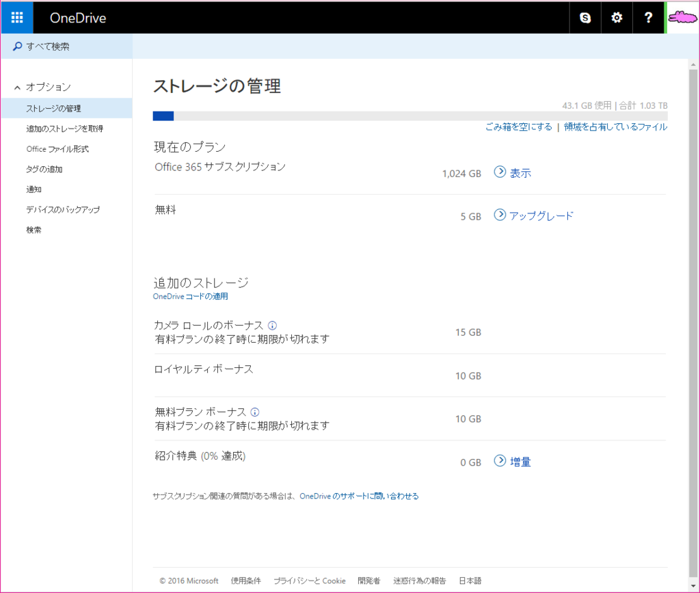Image resolution: width=700 pixels, height=593 pixels.
Task: Click the 15 GB camera roll value
Action: click(x=468, y=332)
